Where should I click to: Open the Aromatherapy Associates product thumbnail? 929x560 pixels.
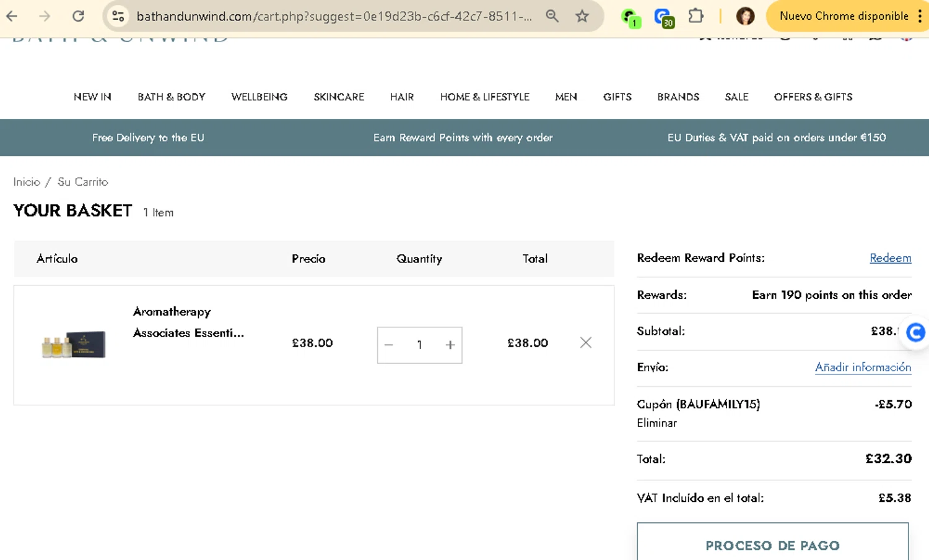tap(74, 345)
